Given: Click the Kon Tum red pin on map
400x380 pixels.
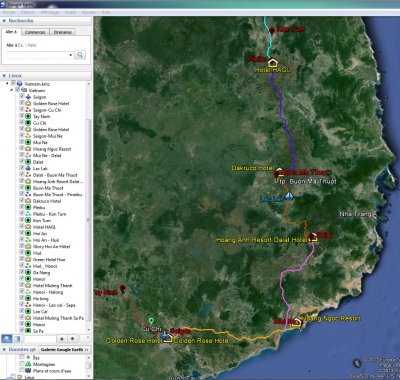Looking at the screenshot, I should (x=272, y=31).
